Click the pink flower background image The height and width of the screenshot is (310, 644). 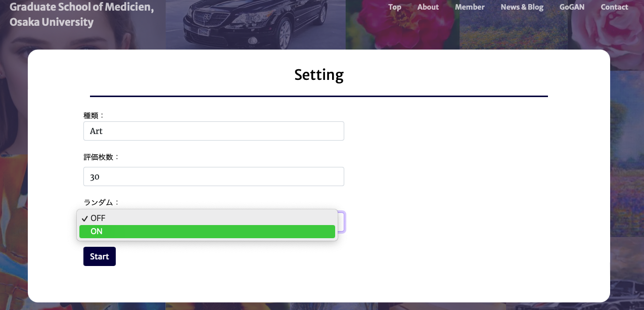point(403,25)
